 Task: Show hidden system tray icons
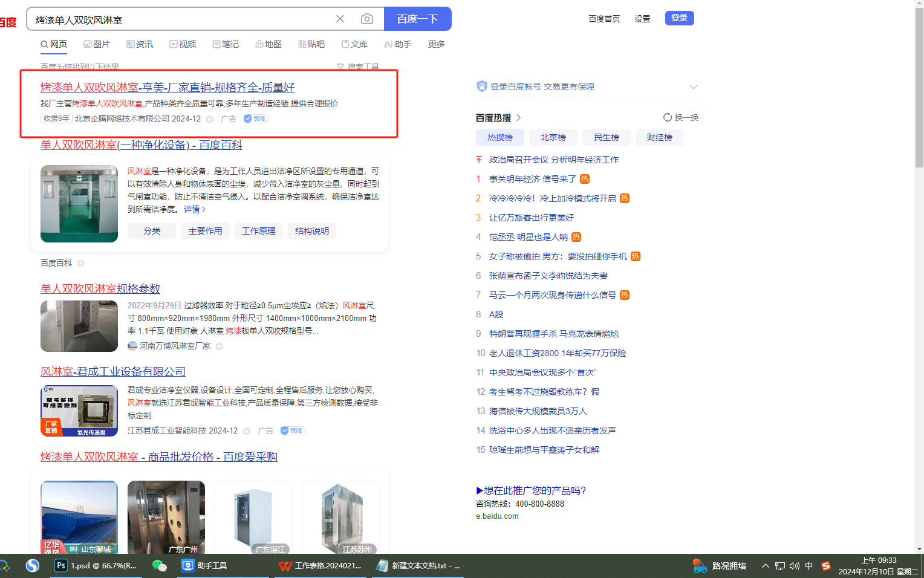click(765, 566)
